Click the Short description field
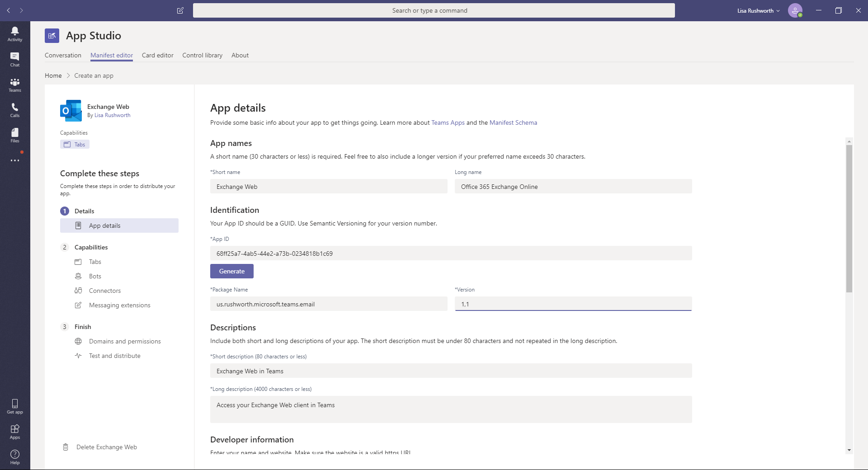 click(451, 371)
